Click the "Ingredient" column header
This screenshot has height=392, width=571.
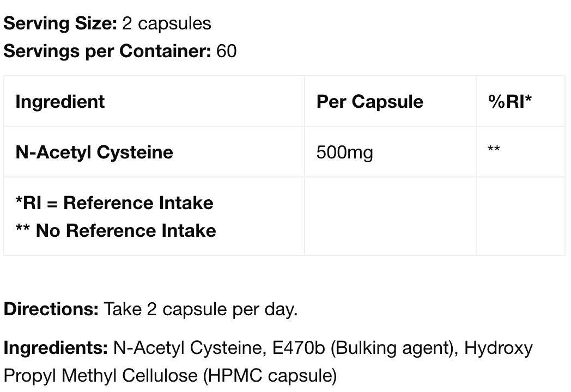[x=60, y=102]
